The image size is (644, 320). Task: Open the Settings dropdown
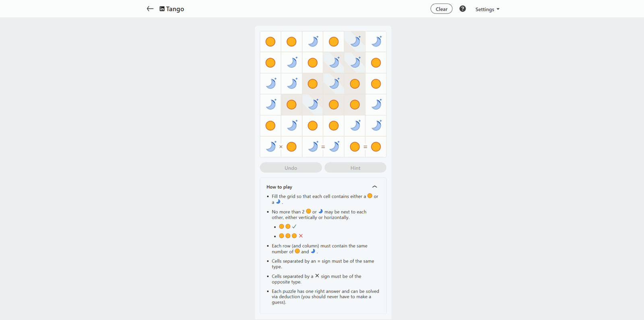487,9
